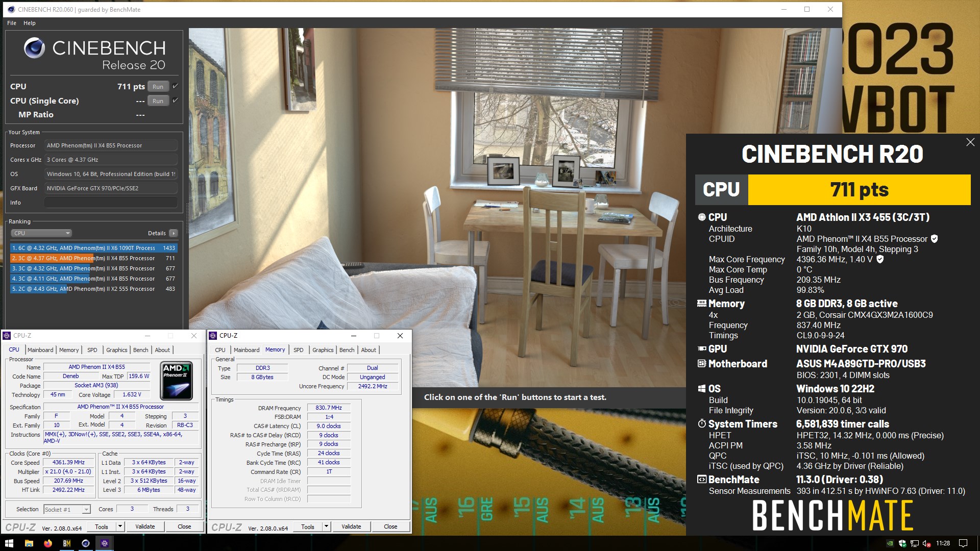The height and width of the screenshot is (551, 980).
Task: Switch to SPD tab in right CPU-Z window
Action: pos(299,350)
